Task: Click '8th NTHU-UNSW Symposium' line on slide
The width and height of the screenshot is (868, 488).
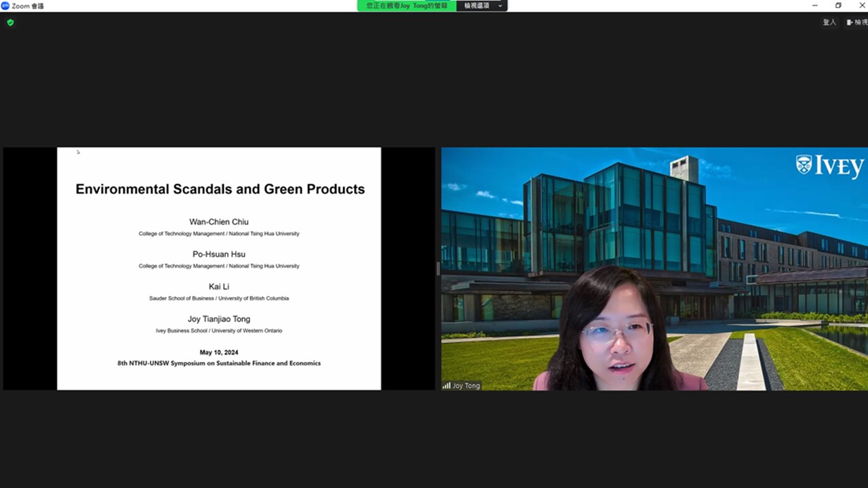Action: coord(219,363)
